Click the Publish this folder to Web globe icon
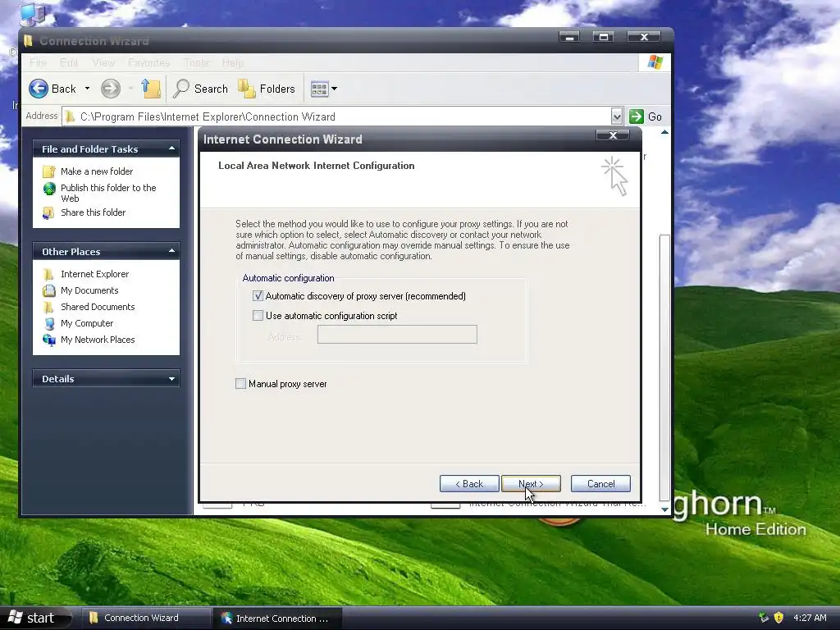Screen dimensions: 840x630 [x=48, y=189]
